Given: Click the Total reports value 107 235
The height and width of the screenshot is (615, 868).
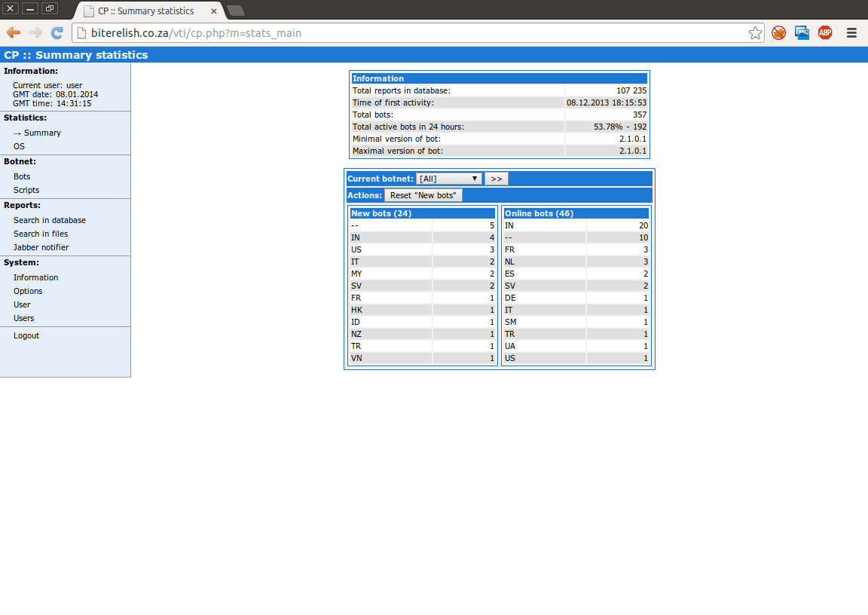Looking at the screenshot, I should point(631,90).
